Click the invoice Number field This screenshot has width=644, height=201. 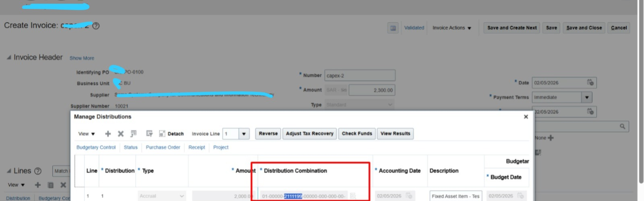(360, 75)
